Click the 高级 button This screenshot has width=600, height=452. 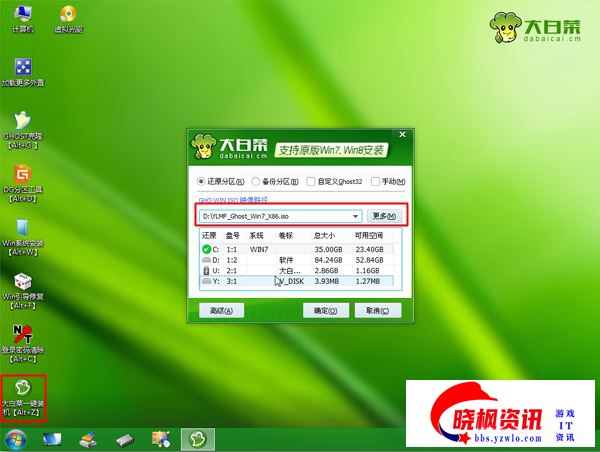221,311
